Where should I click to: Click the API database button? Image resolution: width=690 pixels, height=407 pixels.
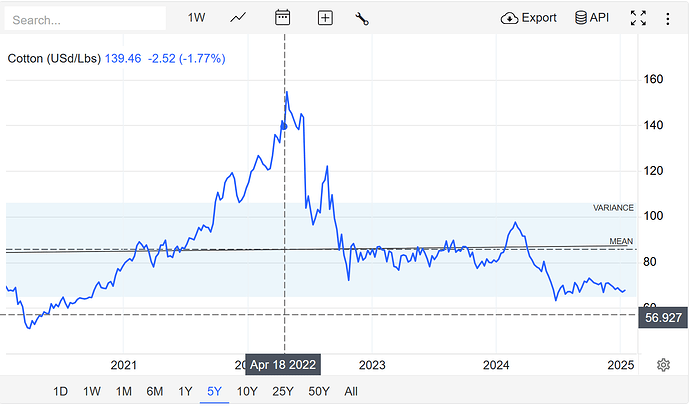(592, 18)
